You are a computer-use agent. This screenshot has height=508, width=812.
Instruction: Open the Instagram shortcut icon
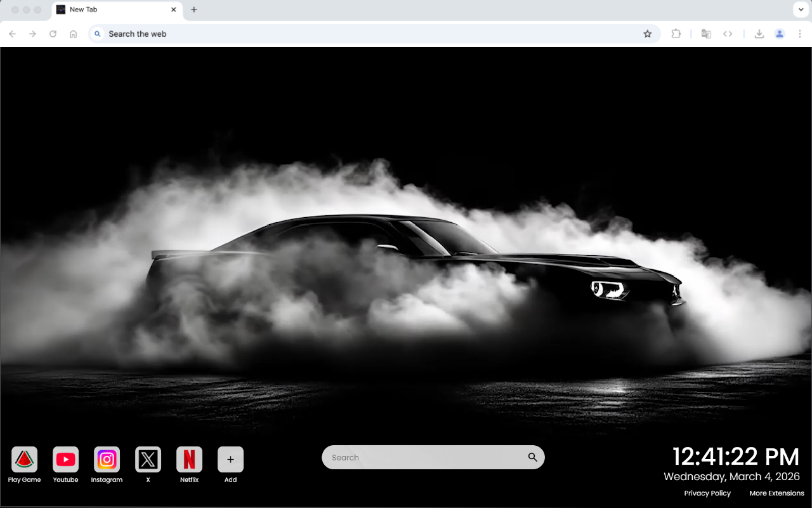[x=107, y=459]
